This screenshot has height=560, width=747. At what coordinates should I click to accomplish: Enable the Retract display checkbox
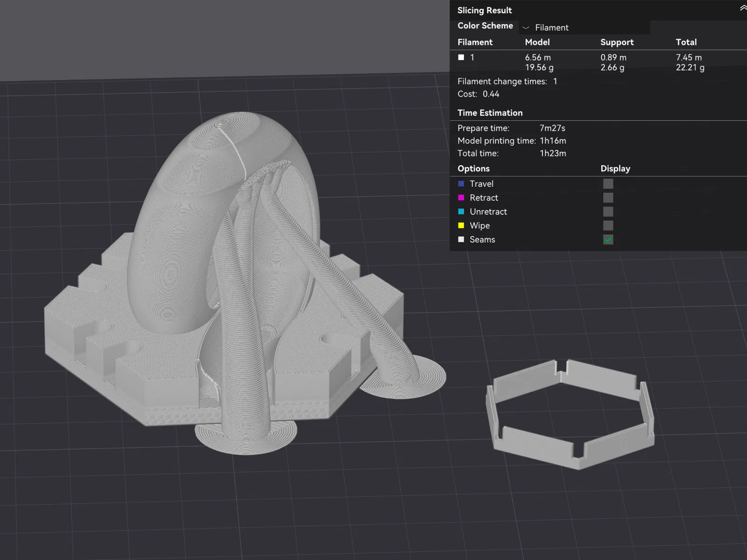click(608, 198)
